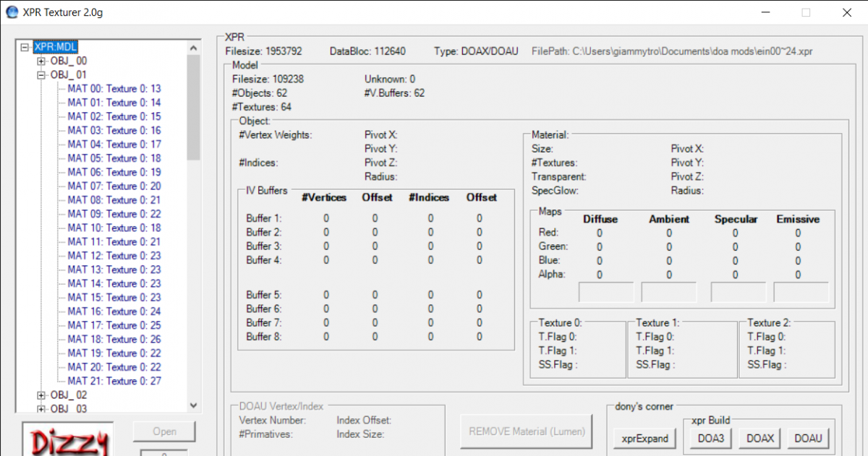868x456 pixels.
Task: Click the XPR Texturer app icon in title bar
Action: point(12,12)
